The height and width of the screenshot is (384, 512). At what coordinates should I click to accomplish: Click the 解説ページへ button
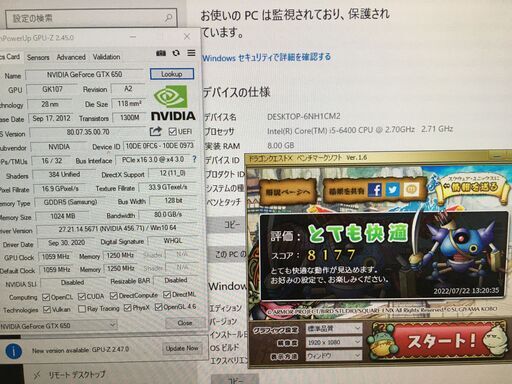point(288,192)
